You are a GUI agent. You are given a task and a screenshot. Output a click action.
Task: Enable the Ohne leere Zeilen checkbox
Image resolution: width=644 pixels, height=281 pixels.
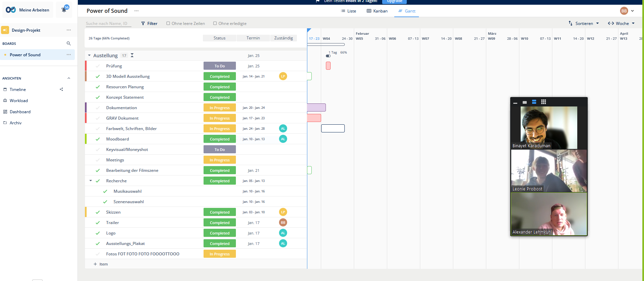[168, 24]
